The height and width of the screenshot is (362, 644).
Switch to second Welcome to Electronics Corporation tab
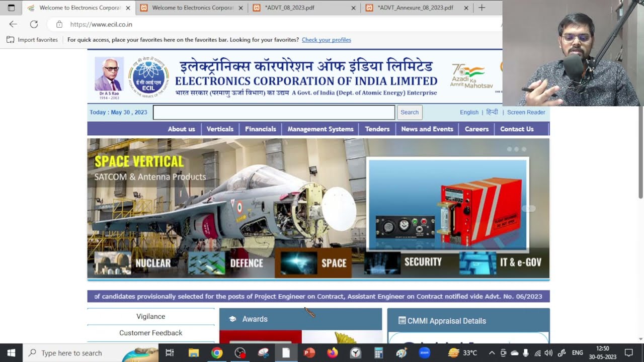pyautogui.click(x=191, y=8)
